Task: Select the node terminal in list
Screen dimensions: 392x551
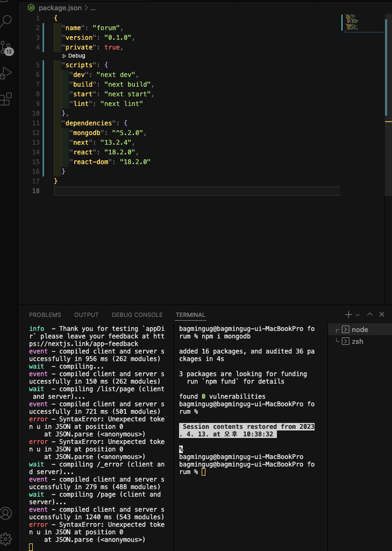Action: pos(360,330)
